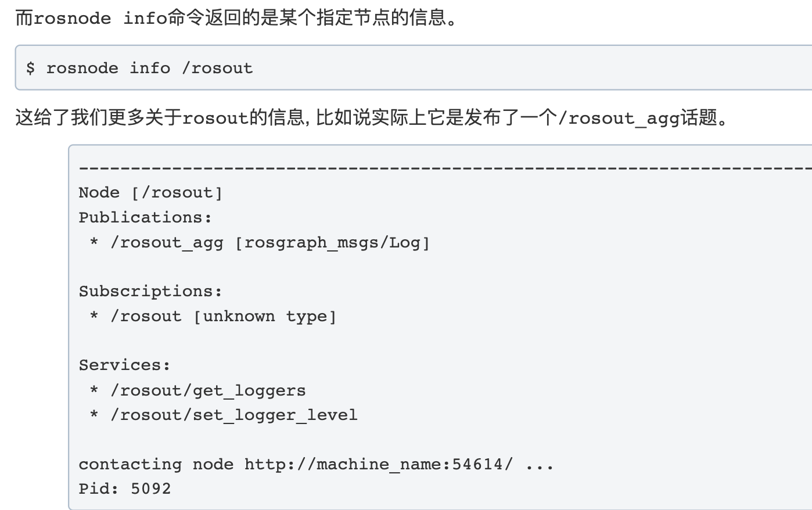The height and width of the screenshot is (510, 812).
Task: Click the word "/rosout" in the command line
Action: 217,68
